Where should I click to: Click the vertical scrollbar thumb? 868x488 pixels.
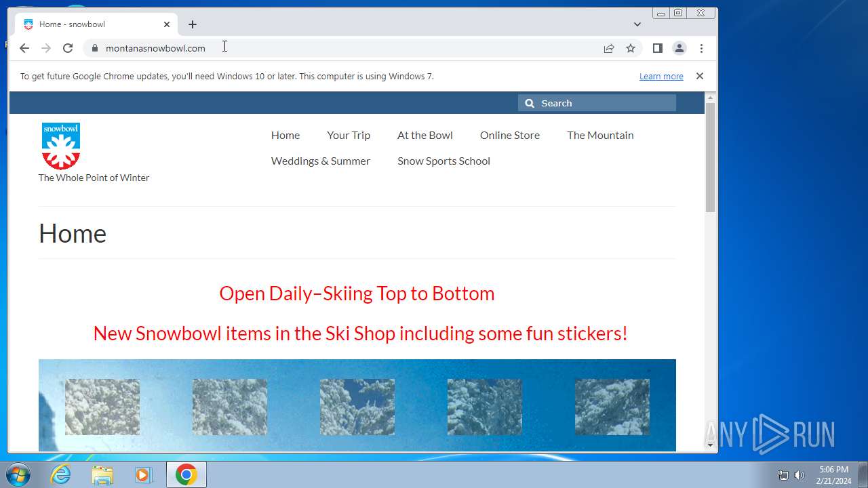point(711,158)
